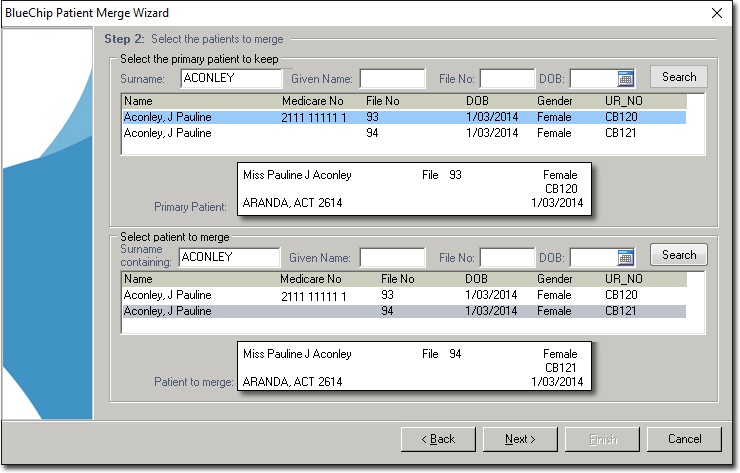Sort merge patient list by UR_NO column
The width and height of the screenshot is (740, 473).
(x=624, y=280)
